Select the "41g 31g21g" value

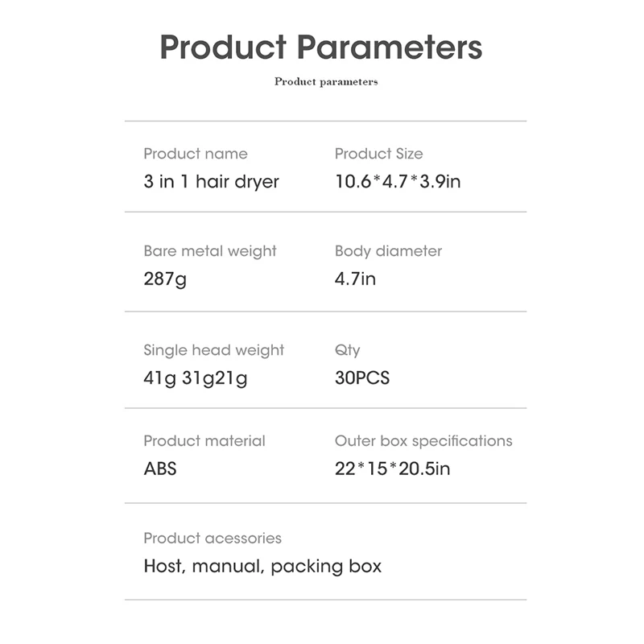pyautogui.click(x=195, y=378)
